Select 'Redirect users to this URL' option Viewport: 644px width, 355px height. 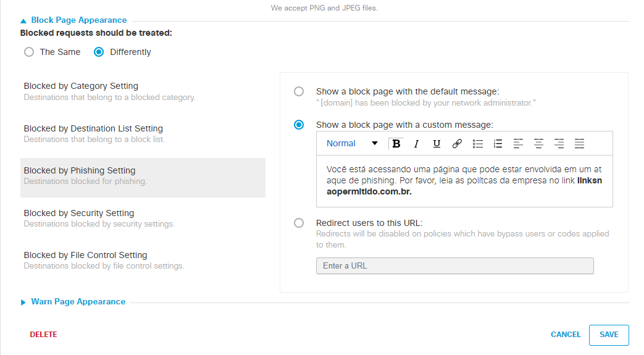click(299, 223)
